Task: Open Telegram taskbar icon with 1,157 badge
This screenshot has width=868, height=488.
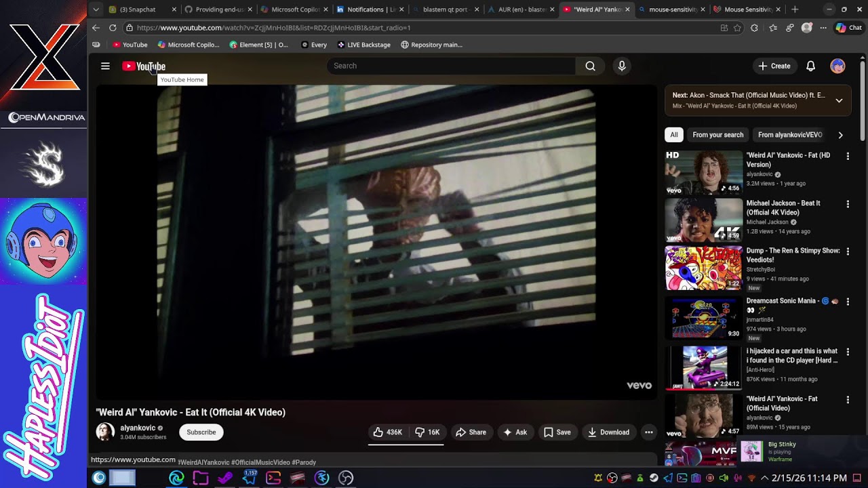Action: coord(249,478)
